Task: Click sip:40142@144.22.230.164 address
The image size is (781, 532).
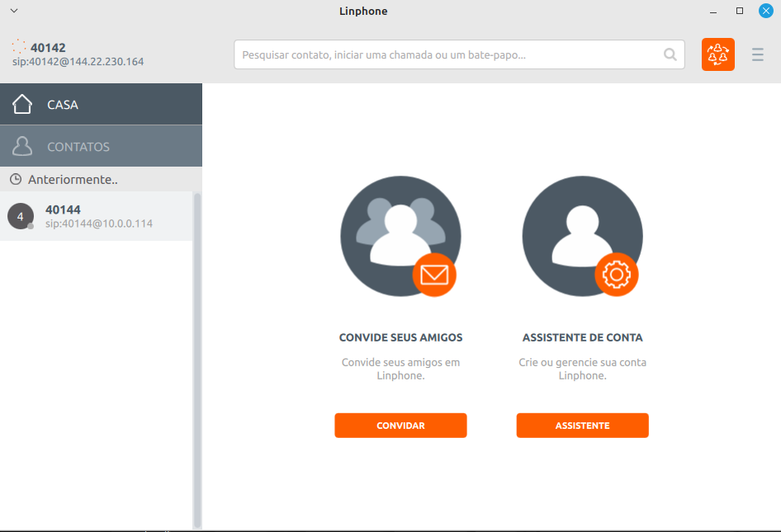Action: (78, 62)
